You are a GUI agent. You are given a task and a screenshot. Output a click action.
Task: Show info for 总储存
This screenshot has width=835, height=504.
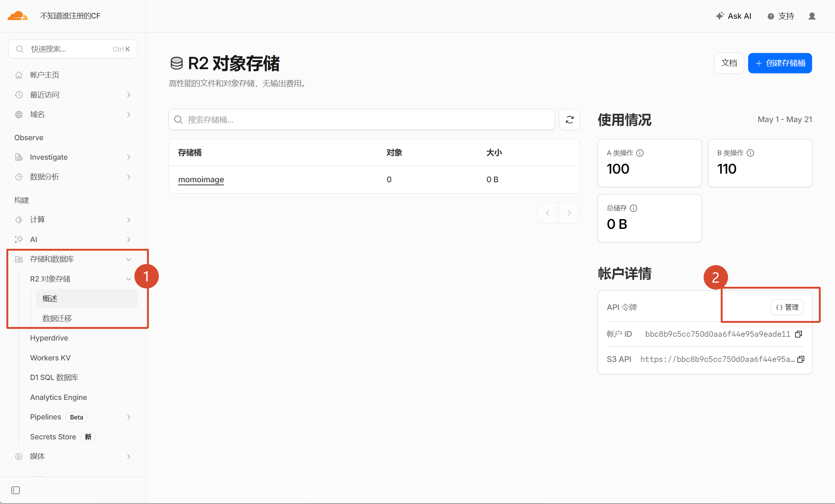[x=633, y=208]
